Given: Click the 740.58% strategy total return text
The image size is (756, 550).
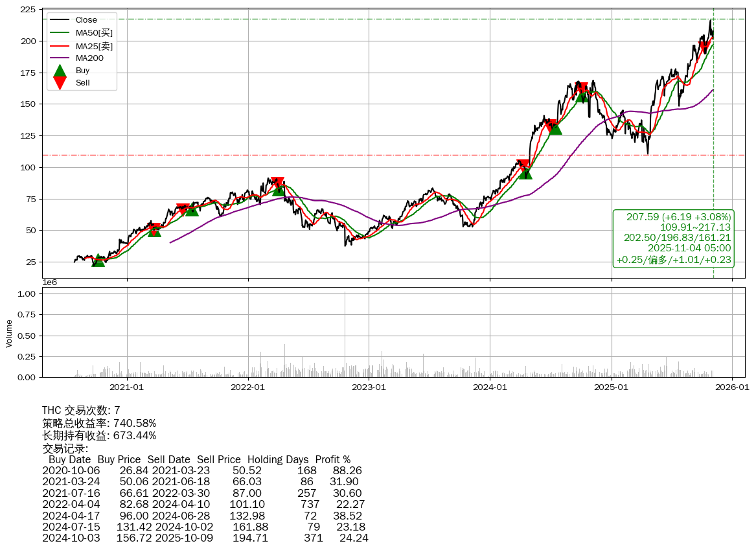Looking at the screenshot, I should [x=135, y=423].
